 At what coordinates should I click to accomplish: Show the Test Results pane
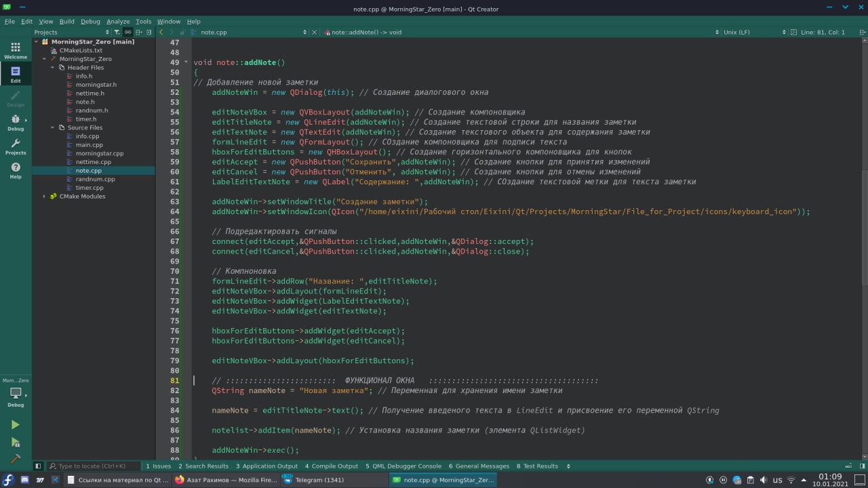point(537,466)
